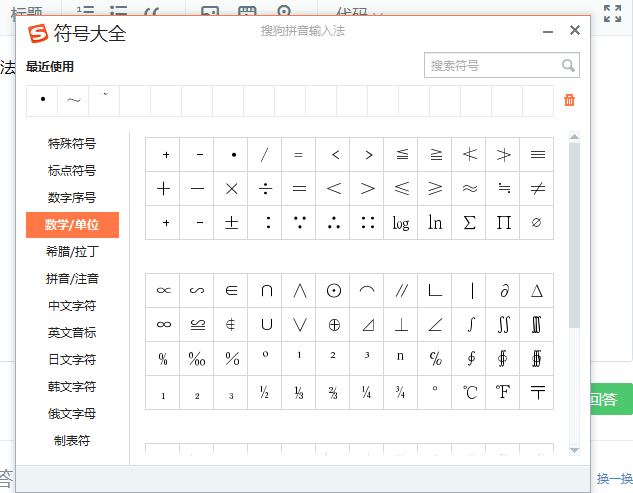Insert the union ∪ symbol
Screen dimensions: 633x493
(x=265, y=325)
